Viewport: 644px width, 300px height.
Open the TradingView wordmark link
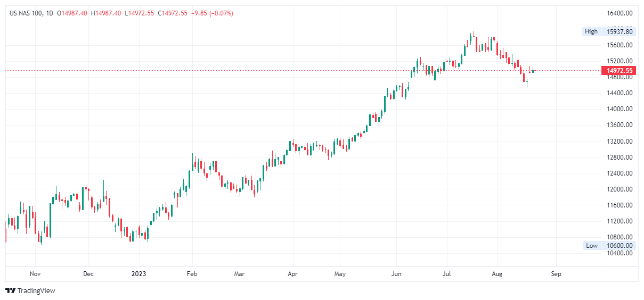[36, 291]
